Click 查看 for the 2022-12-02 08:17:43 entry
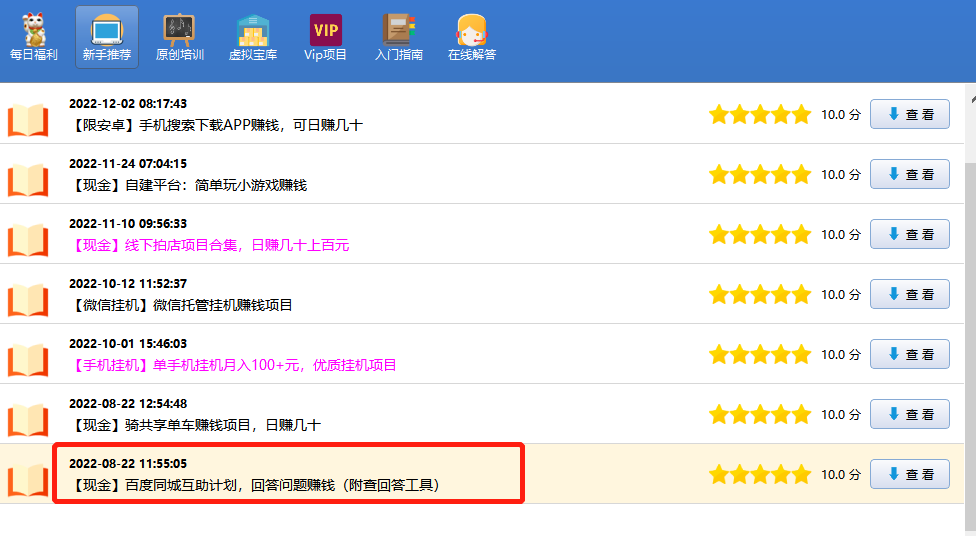This screenshot has width=976, height=536. point(909,114)
